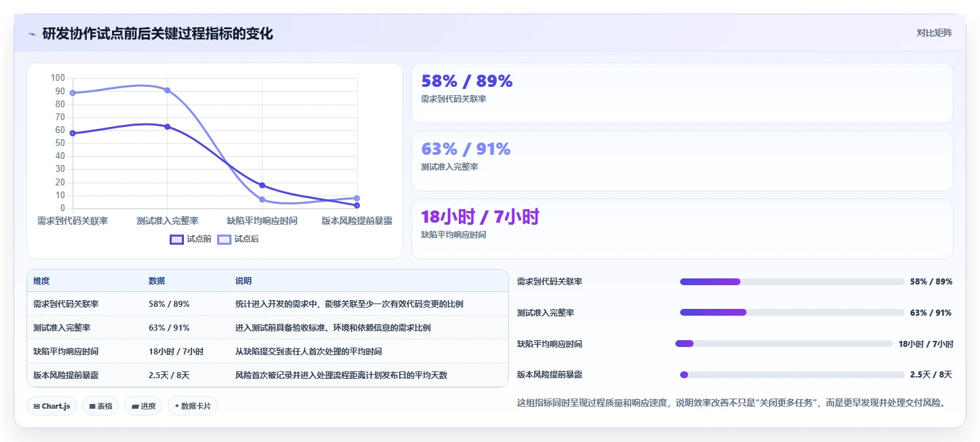Open the 58% / 89% data card
Viewport: 980px width, 442px height.
click(682, 93)
